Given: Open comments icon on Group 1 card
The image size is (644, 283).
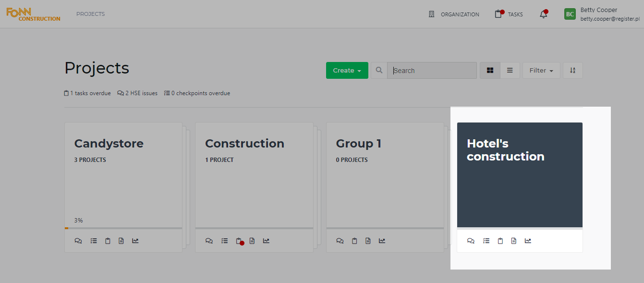Looking at the screenshot, I should (x=340, y=241).
